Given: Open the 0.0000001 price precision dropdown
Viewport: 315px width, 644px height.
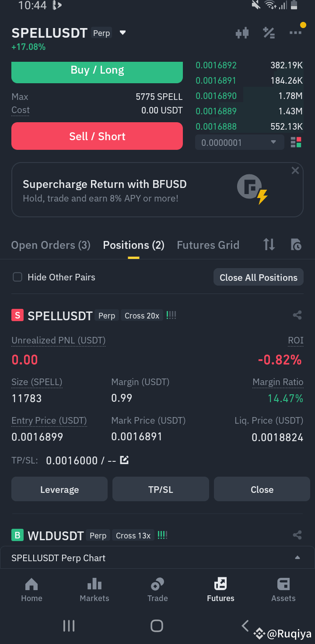Looking at the screenshot, I should point(238,142).
